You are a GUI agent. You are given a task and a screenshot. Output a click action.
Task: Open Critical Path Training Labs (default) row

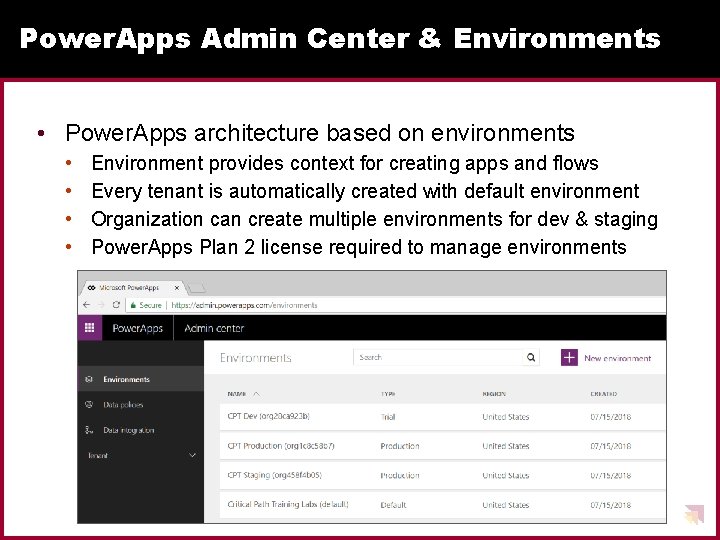click(442, 505)
